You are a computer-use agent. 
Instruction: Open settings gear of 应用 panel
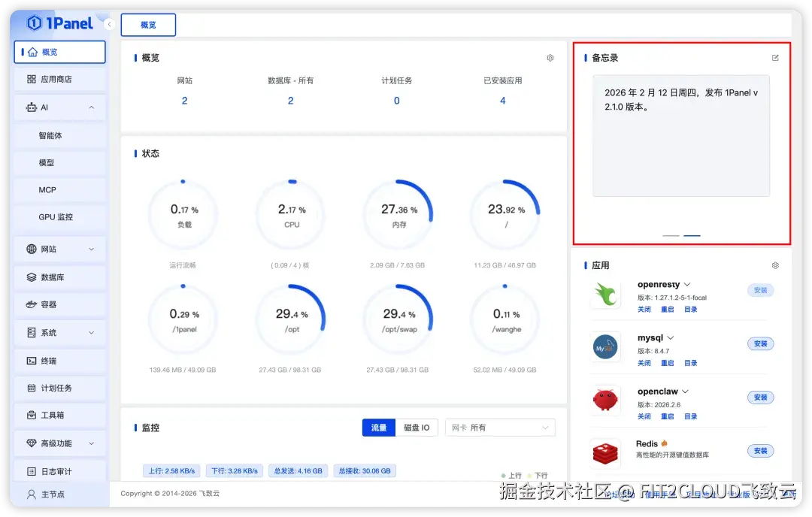(775, 265)
